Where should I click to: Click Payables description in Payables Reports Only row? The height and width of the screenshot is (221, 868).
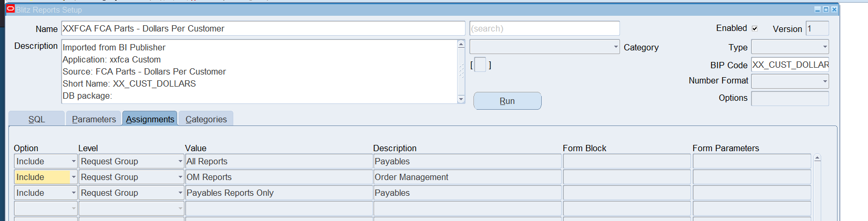(467, 193)
